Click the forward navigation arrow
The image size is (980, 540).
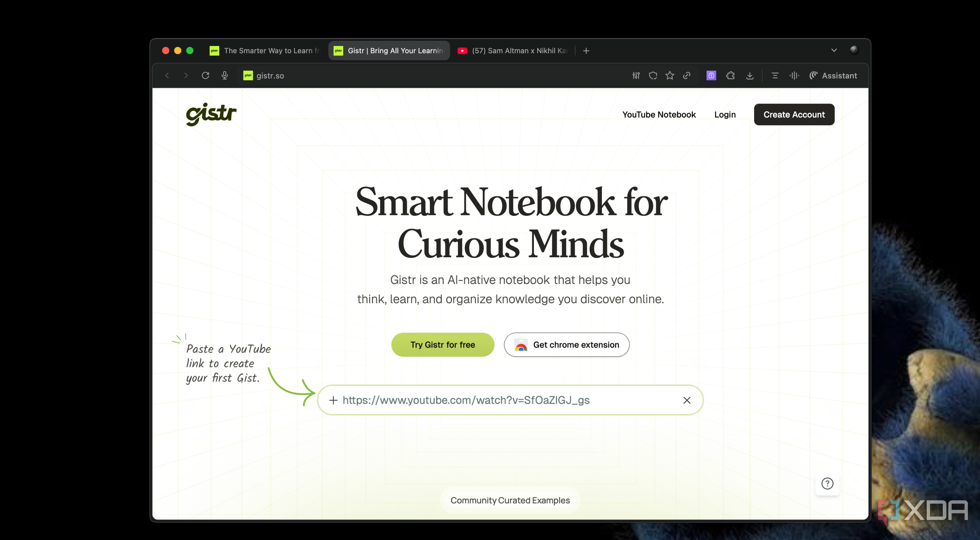186,76
